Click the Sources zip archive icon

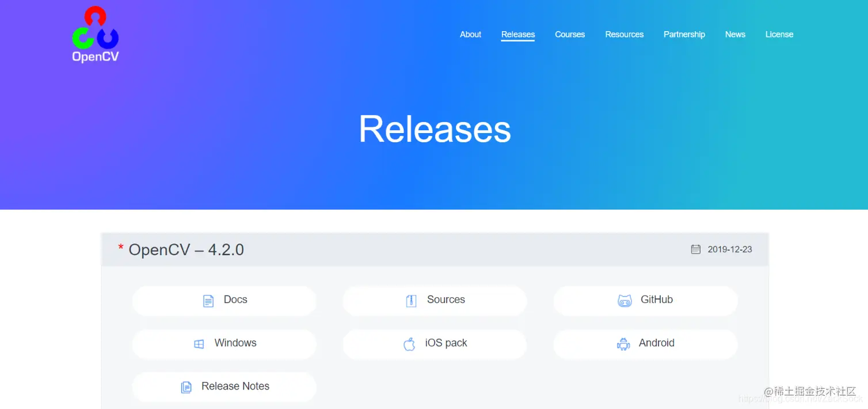coord(411,301)
